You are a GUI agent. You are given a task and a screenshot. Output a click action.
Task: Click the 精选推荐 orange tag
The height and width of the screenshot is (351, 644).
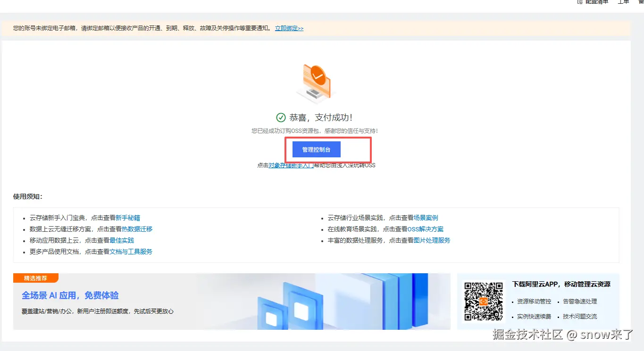click(36, 278)
